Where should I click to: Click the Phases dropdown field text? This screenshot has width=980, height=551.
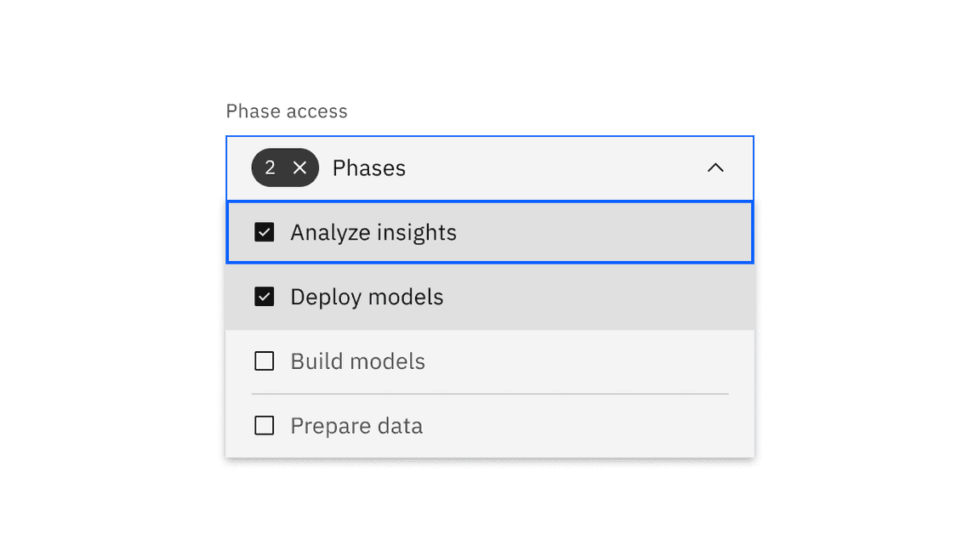(368, 168)
